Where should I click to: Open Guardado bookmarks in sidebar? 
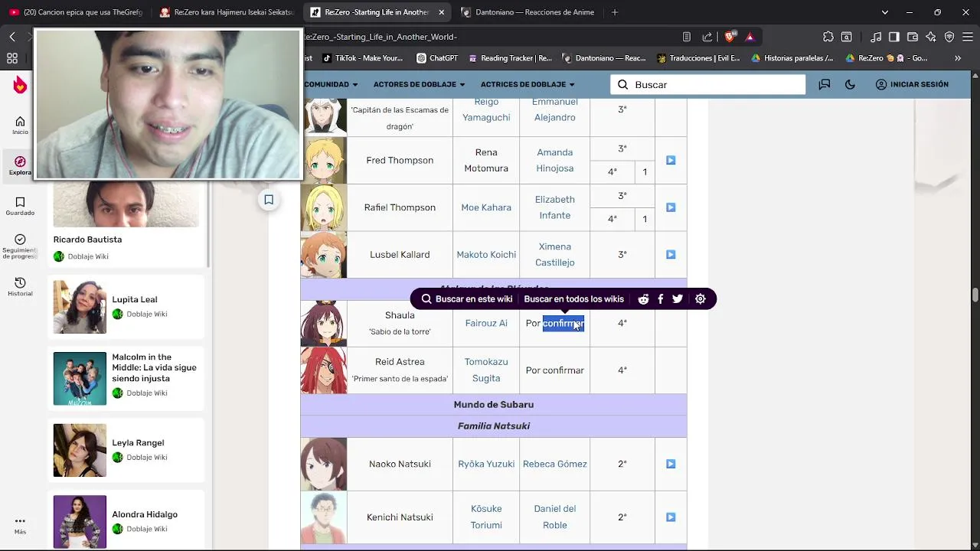pos(20,207)
